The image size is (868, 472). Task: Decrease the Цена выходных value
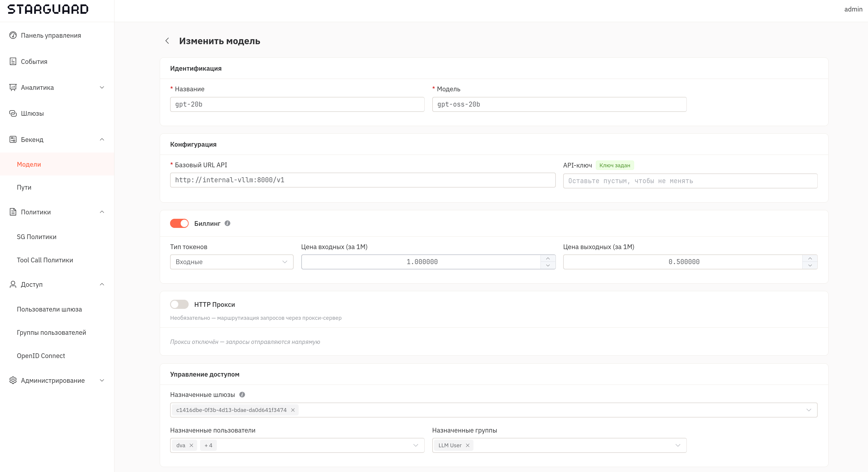(810, 266)
